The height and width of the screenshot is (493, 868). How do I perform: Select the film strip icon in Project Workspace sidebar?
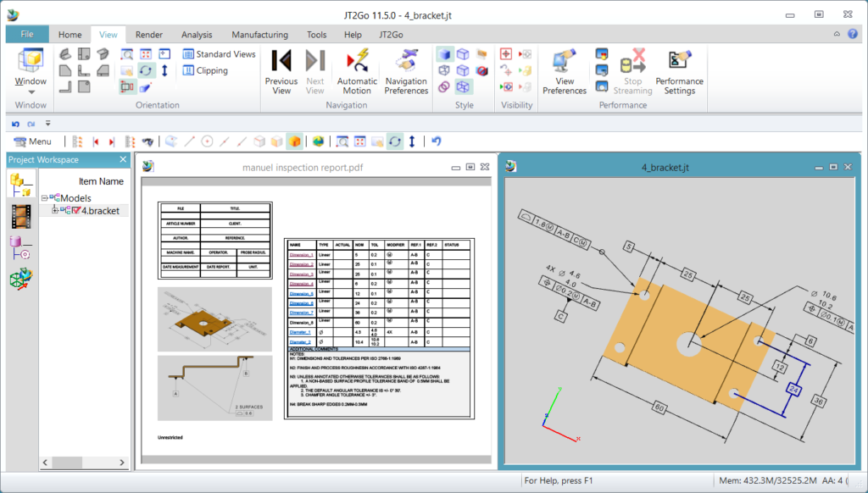coord(21,215)
